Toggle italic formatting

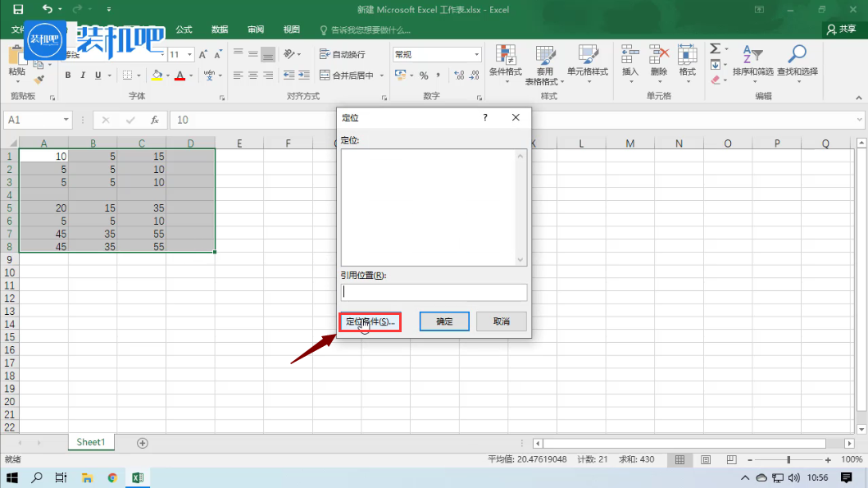click(83, 75)
